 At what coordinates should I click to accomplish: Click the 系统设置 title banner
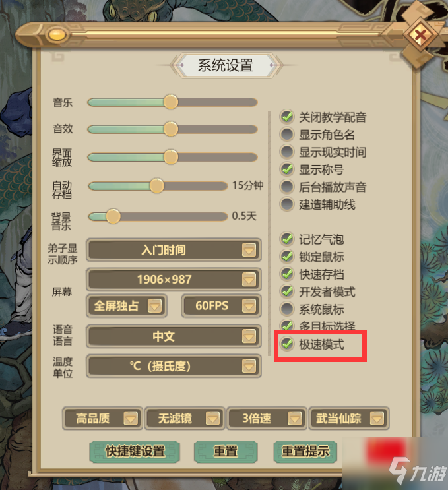[x=226, y=65]
